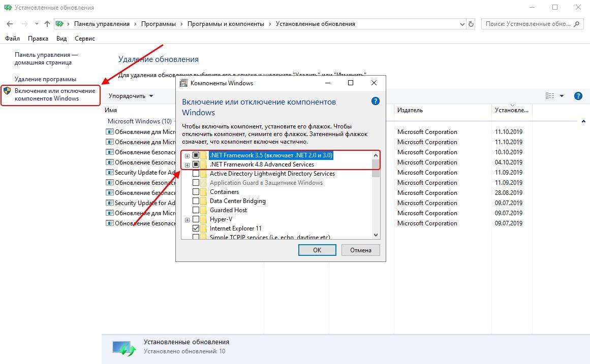This screenshot has width=590, height=364.
Task: Click the Отмена button
Action: 360,250
